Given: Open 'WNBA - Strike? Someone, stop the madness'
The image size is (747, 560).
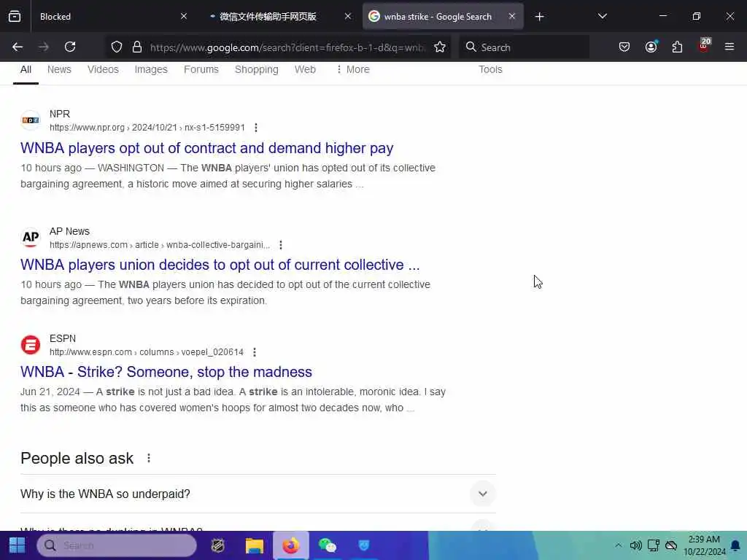Looking at the screenshot, I should click(x=166, y=372).
